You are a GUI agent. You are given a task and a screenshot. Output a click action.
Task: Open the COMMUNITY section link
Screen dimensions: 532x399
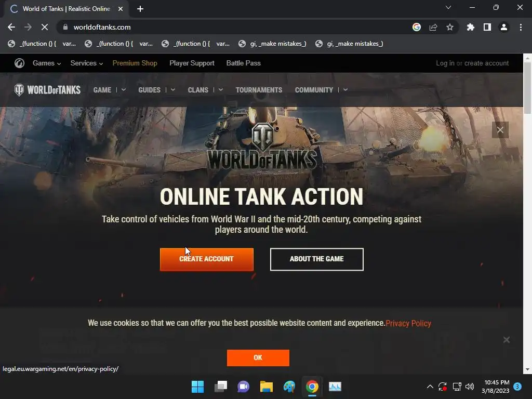pyautogui.click(x=314, y=90)
